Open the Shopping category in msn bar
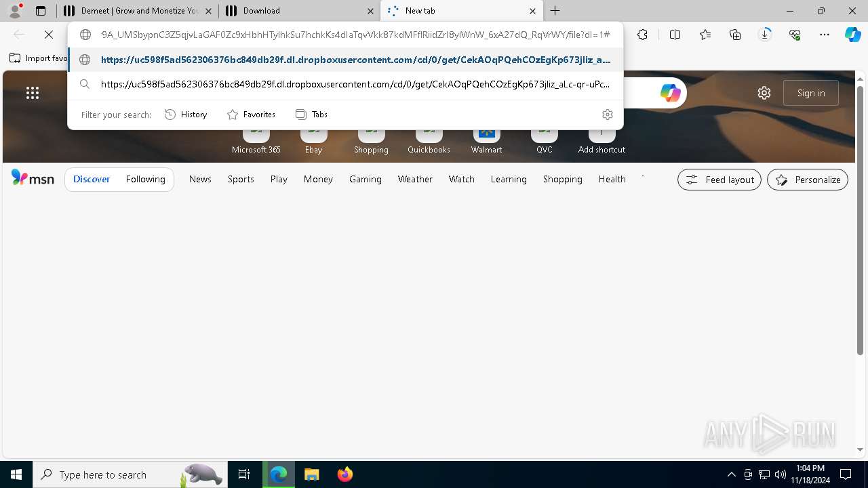The image size is (868, 488). [x=563, y=179]
